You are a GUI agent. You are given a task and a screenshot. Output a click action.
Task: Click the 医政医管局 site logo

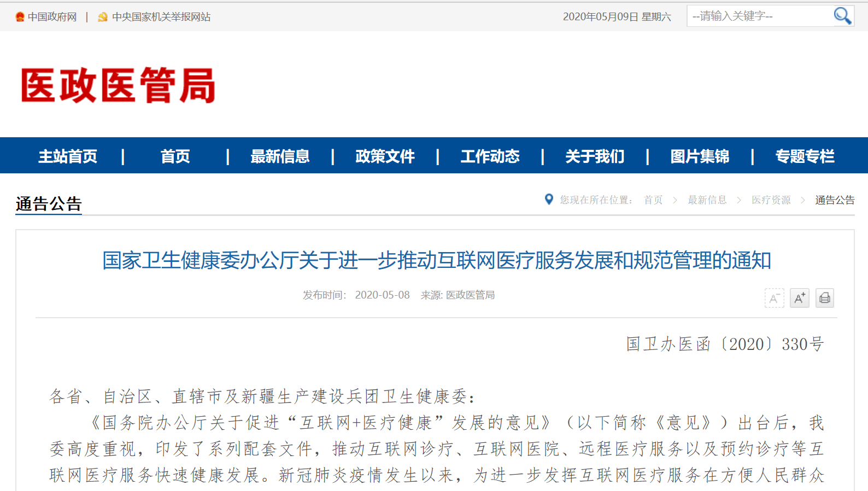pyautogui.click(x=118, y=85)
